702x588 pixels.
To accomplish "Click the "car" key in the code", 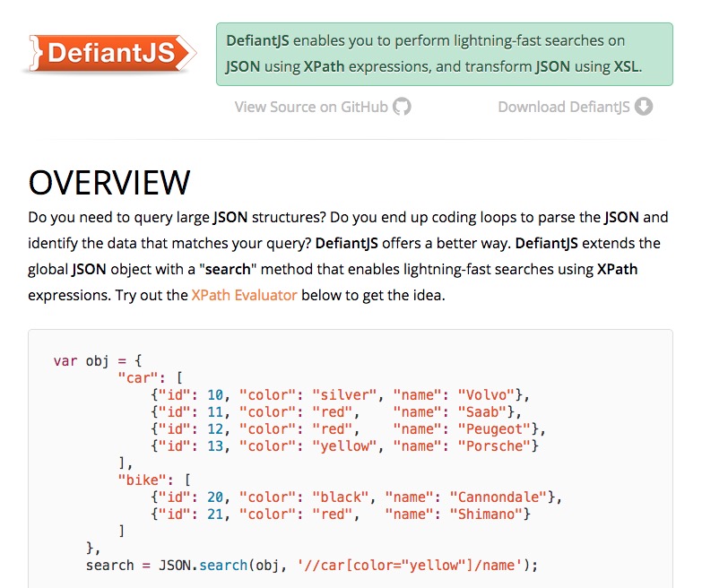I will pyautogui.click(x=137, y=377).
